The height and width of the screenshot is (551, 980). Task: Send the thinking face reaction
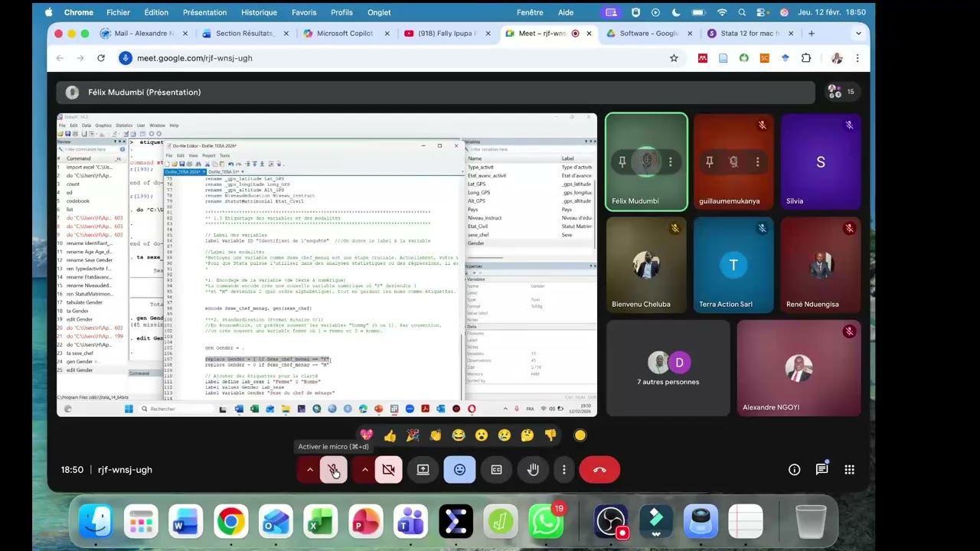click(x=528, y=435)
